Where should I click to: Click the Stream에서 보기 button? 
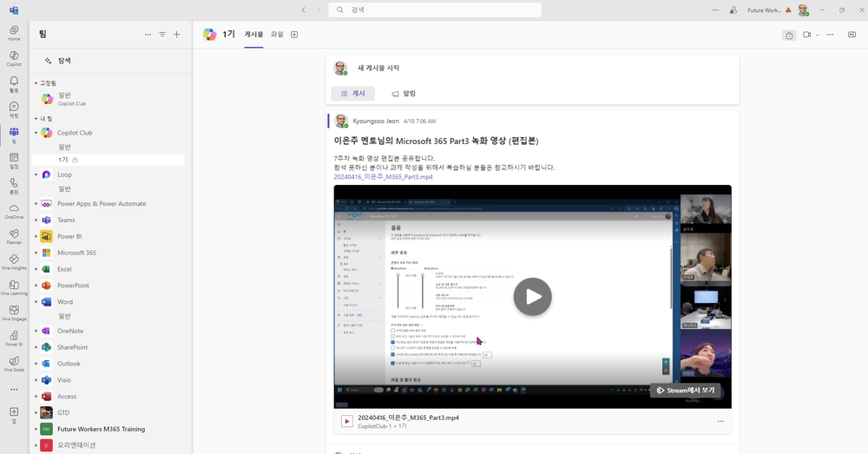click(685, 391)
